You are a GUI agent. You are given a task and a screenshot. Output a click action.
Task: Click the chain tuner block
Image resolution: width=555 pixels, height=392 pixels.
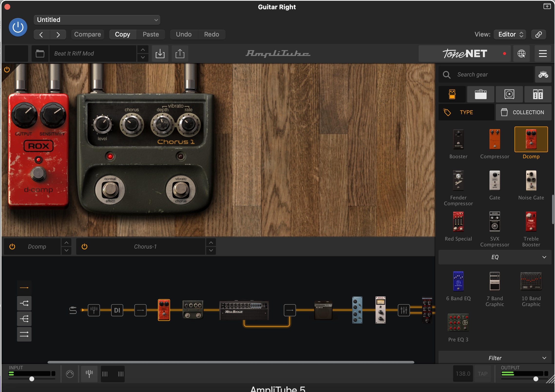coord(94,310)
